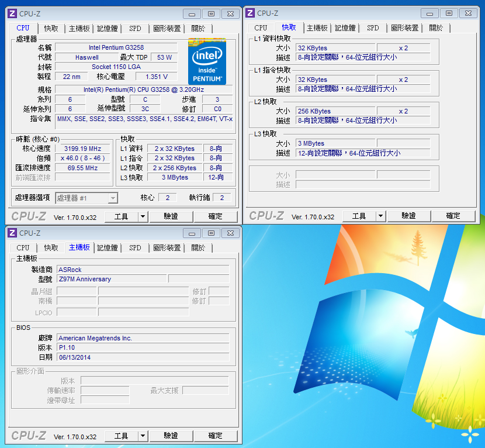Close the CPU-Z window showing the CPU tab
Image resolution: width=485 pixels, height=448 pixels.
pos(230,13)
